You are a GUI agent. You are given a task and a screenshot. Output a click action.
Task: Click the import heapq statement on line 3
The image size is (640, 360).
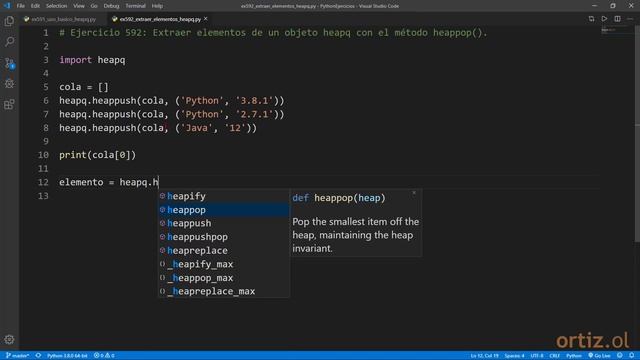92,60
